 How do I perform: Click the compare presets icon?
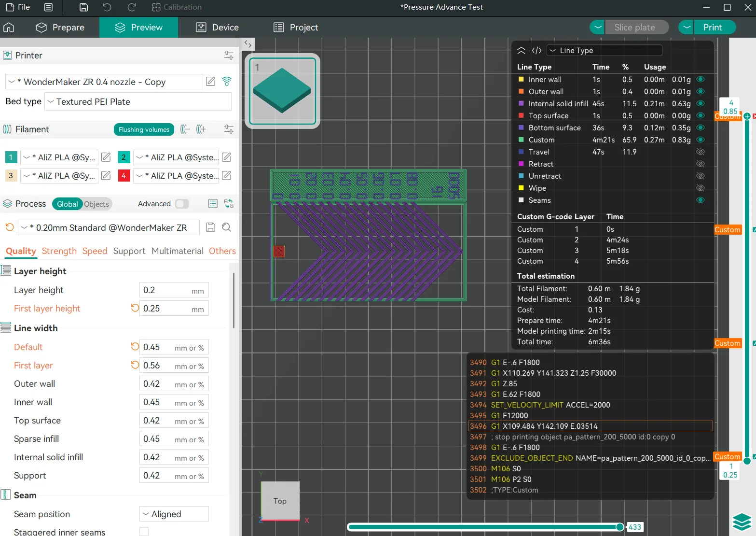click(229, 204)
